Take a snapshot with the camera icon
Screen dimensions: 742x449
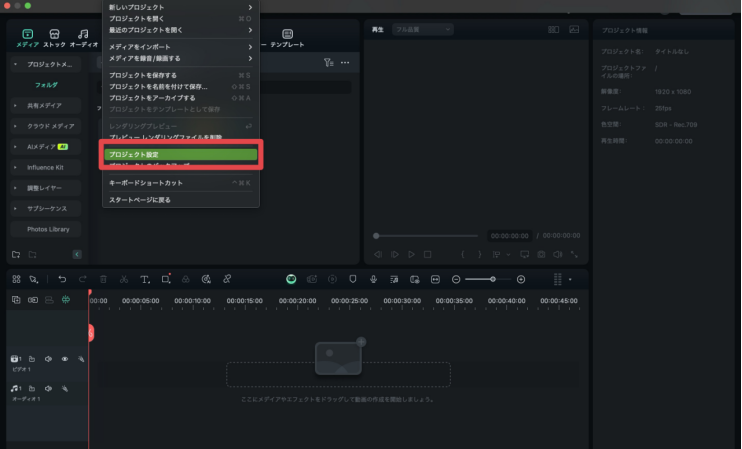(x=540, y=255)
